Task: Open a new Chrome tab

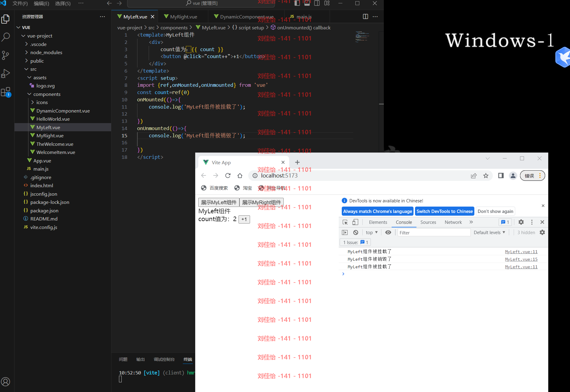Action: pos(297,162)
